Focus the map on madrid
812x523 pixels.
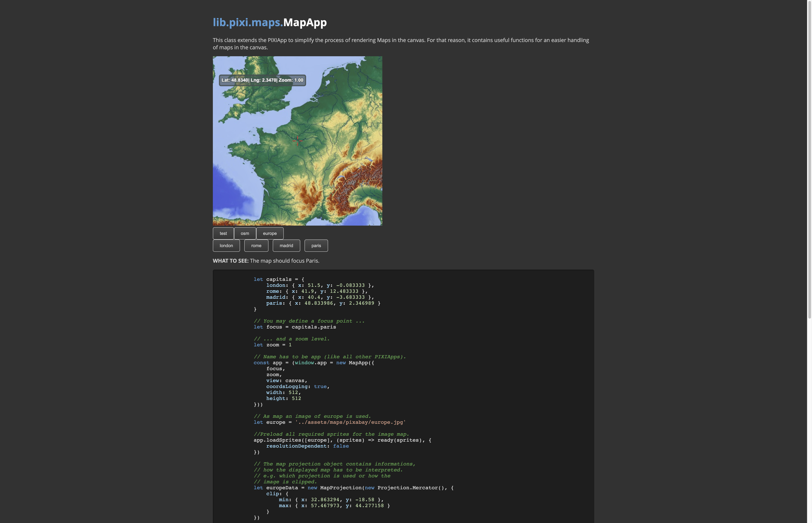click(x=286, y=245)
